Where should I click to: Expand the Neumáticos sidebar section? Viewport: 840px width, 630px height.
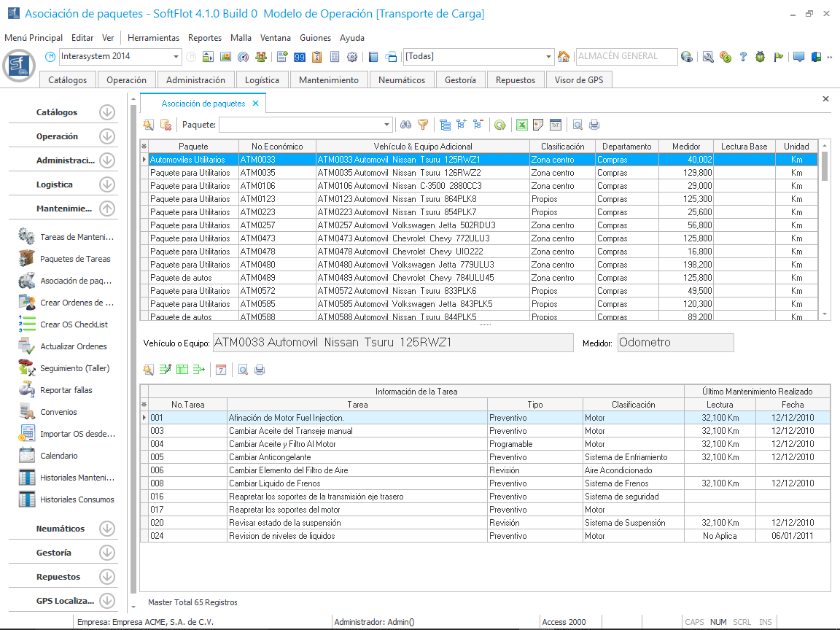[x=107, y=529]
